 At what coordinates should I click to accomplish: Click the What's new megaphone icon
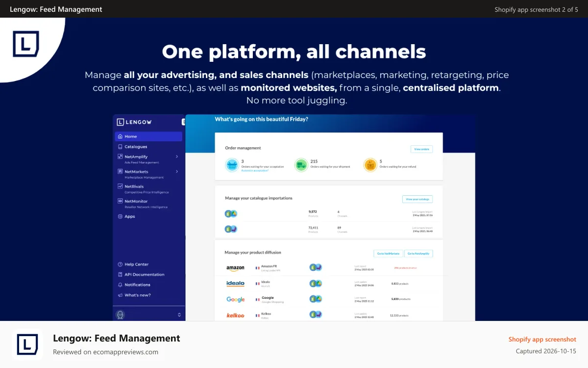point(120,295)
